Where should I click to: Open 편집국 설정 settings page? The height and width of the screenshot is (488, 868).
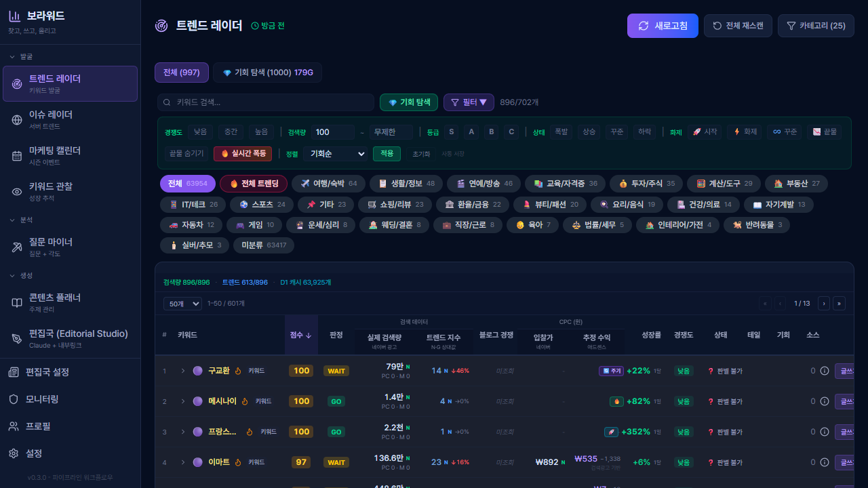pyautogui.click(x=70, y=372)
